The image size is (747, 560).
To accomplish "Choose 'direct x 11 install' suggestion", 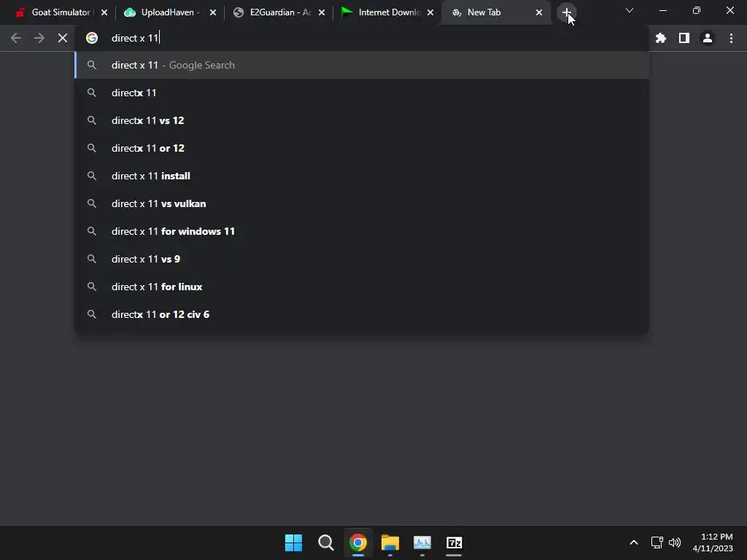I will [362, 176].
